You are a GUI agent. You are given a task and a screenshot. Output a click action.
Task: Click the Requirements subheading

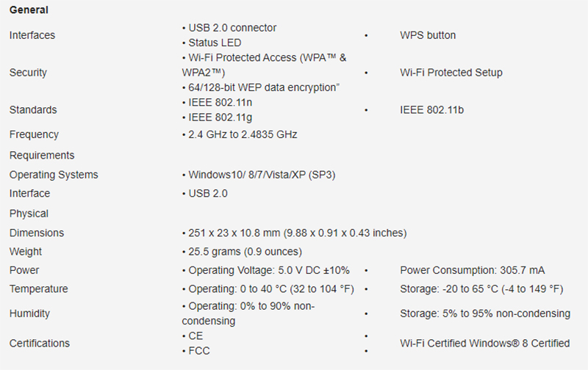click(42, 155)
